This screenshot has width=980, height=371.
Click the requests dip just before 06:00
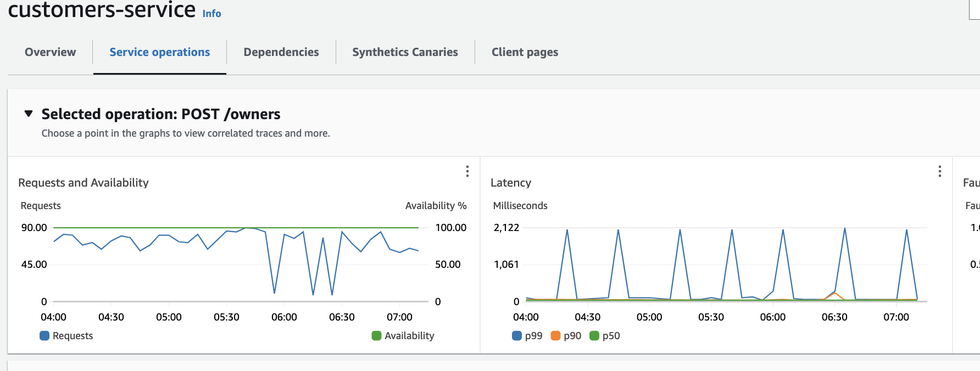pyautogui.click(x=274, y=293)
